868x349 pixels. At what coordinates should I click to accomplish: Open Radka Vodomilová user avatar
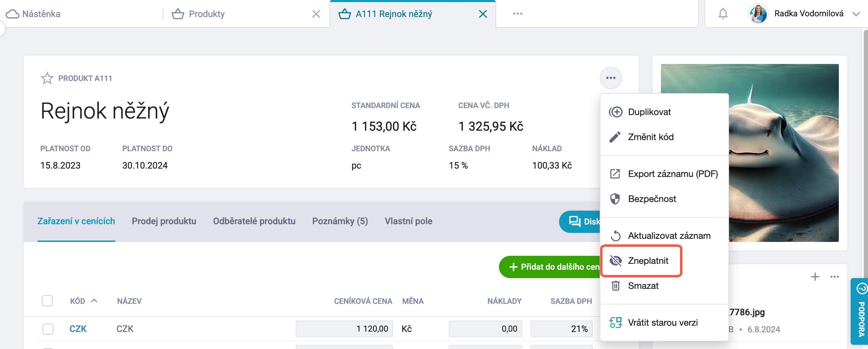click(758, 14)
